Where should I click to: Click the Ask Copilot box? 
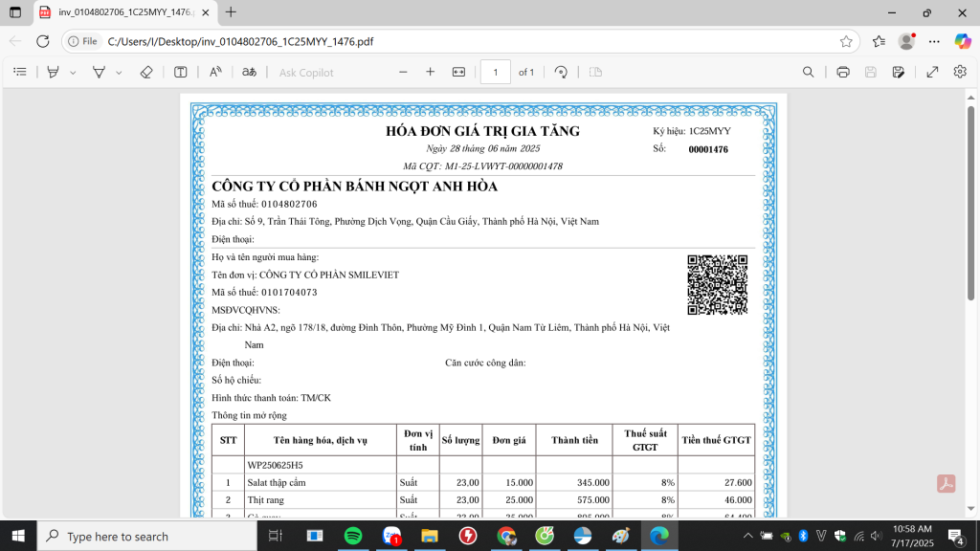(306, 73)
